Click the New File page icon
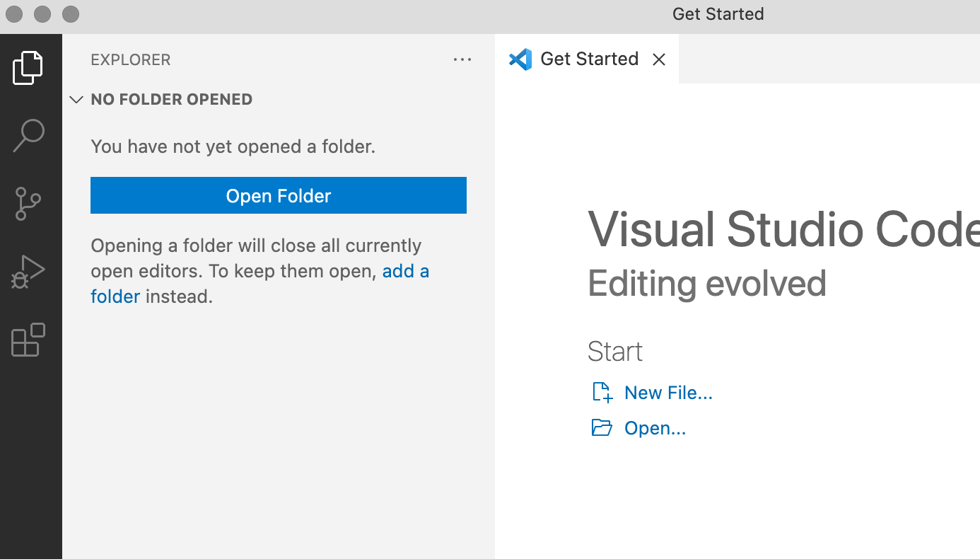Image resolution: width=980 pixels, height=559 pixels. (602, 393)
